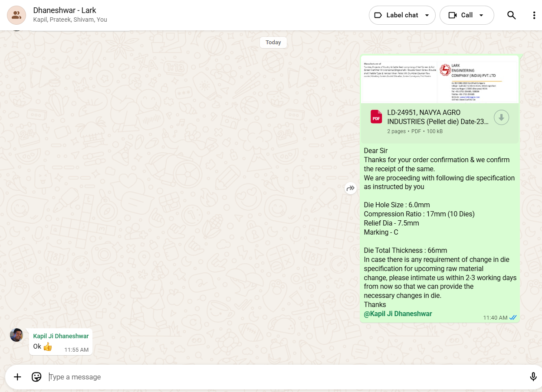The width and height of the screenshot is (542, 392).
Task: Click the group avatar icon in header
Action: pos(16,15)
